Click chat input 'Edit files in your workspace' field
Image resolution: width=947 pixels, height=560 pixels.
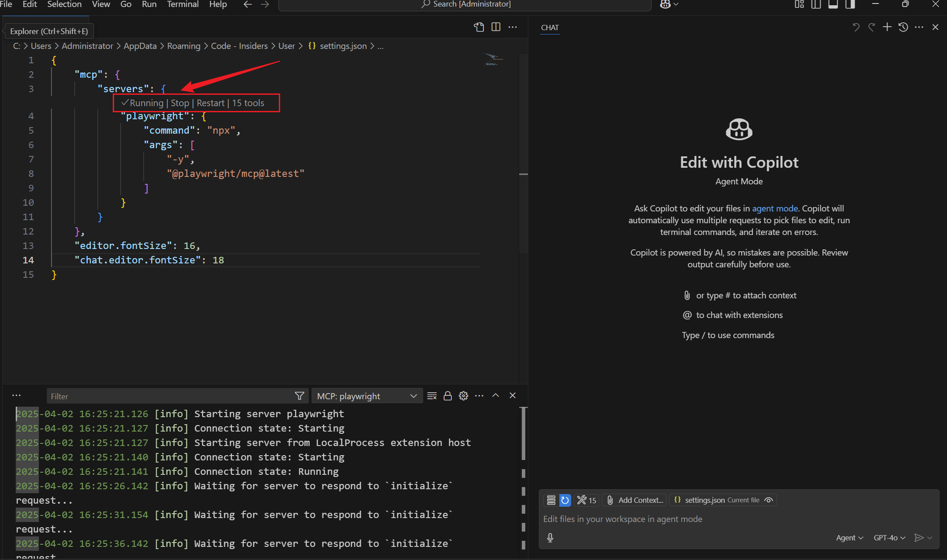tap(739, 519)
